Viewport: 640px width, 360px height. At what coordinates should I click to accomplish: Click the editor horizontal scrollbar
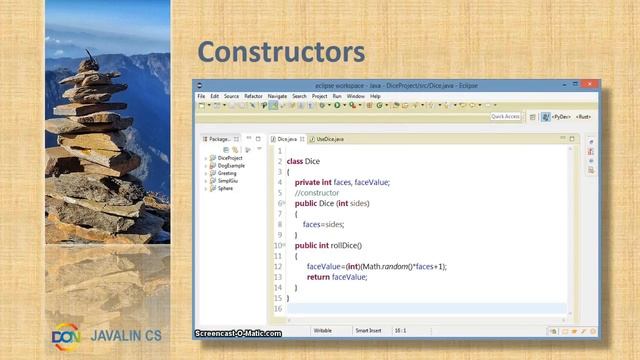point(427,320)
